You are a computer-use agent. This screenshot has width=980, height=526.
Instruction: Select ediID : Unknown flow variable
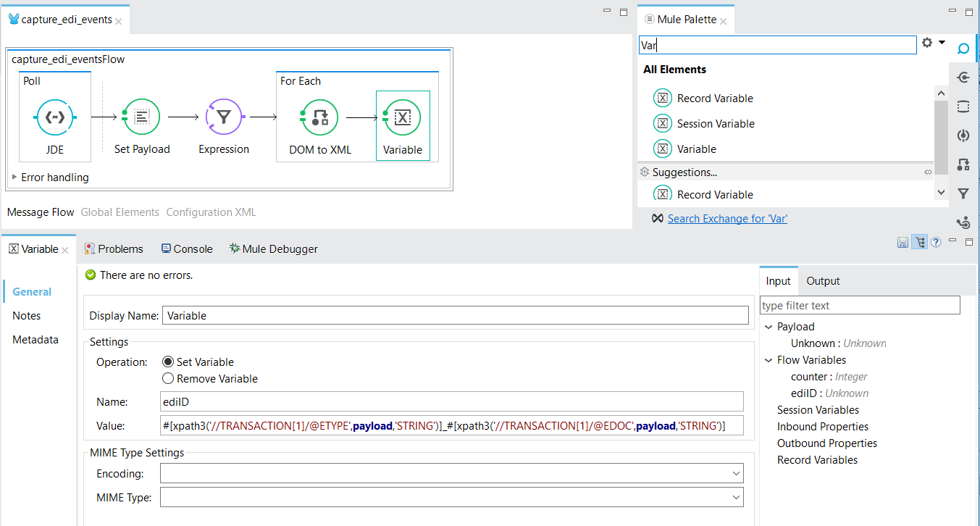830,393
